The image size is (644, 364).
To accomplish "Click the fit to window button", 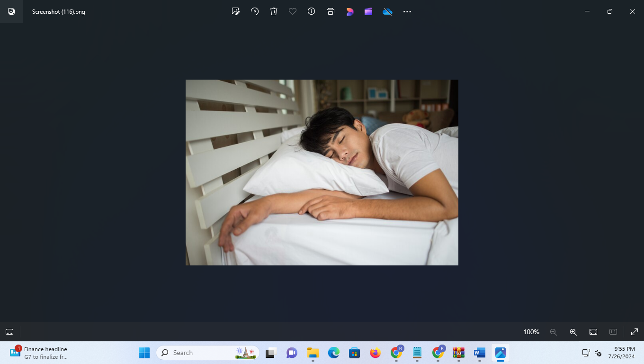I will pos(593,332).
